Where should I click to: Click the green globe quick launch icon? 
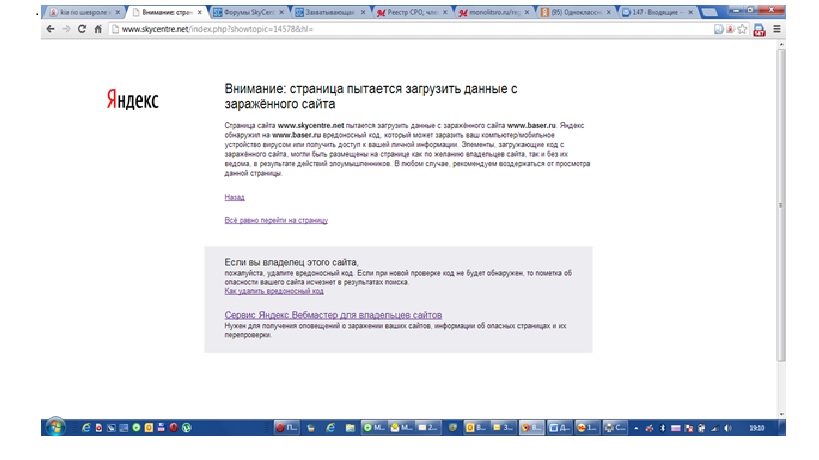186,428
